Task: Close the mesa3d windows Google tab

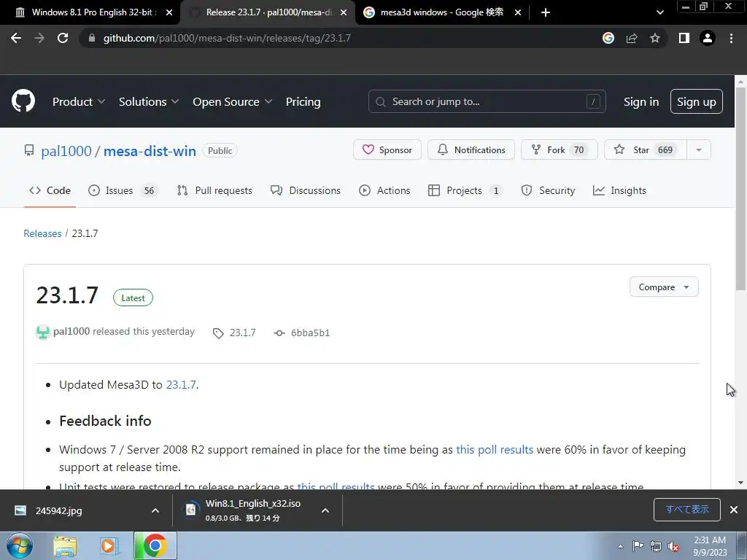Action: click(518, 12)
